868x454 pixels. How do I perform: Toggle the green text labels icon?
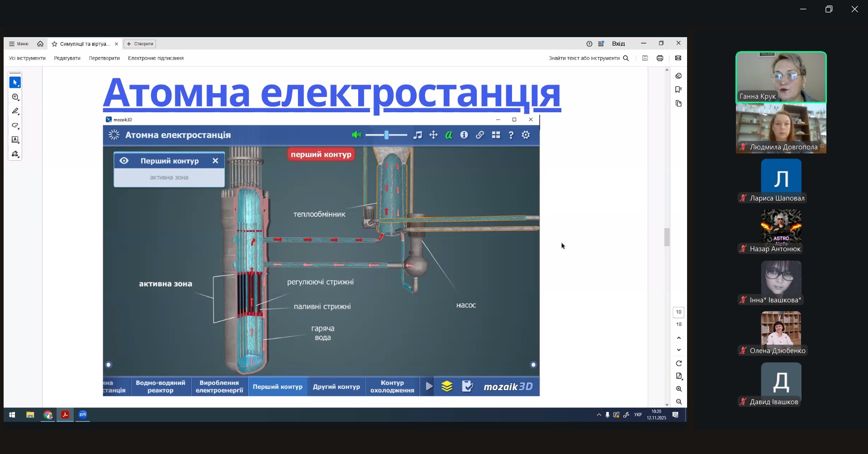449,135
